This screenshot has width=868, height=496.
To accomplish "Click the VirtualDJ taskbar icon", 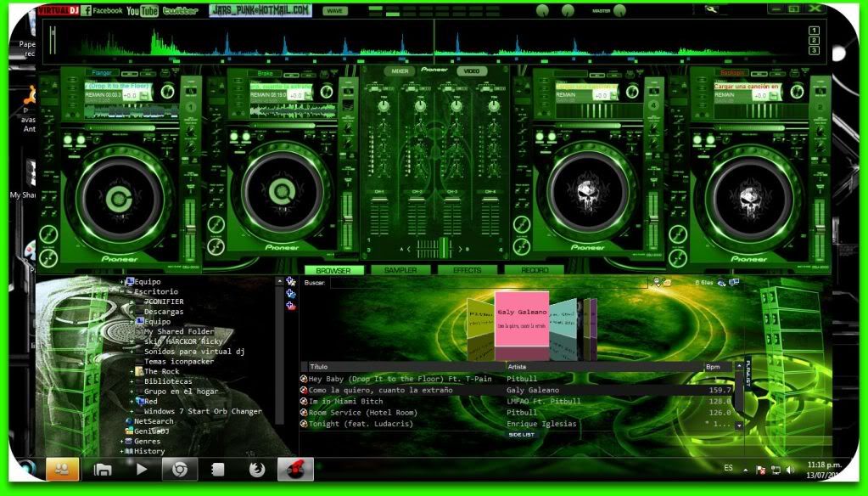I will coord(295,469).
